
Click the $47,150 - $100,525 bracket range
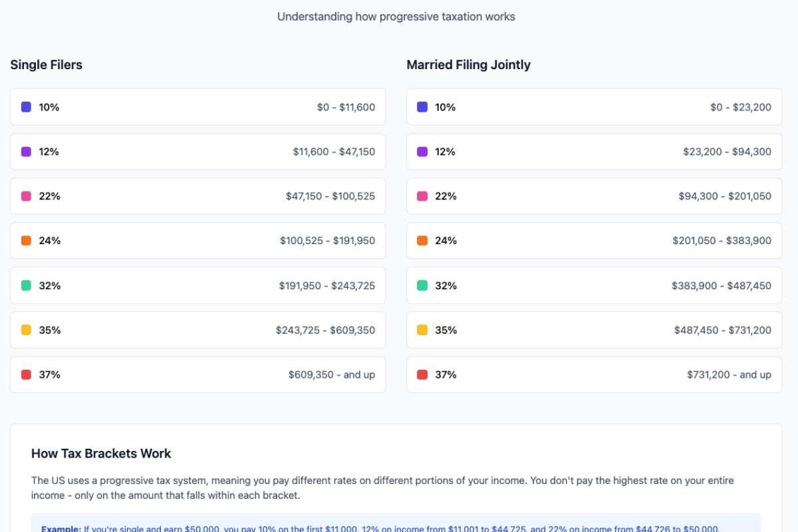[331, 196]
